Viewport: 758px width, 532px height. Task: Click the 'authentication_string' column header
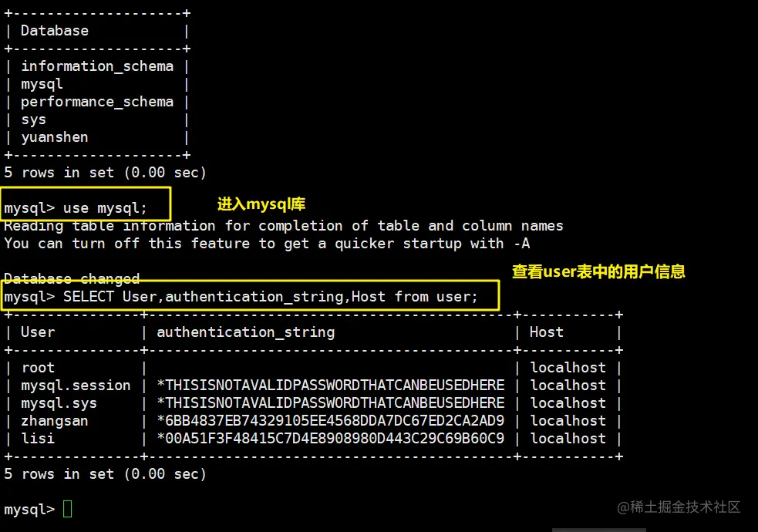click(245, 332)
